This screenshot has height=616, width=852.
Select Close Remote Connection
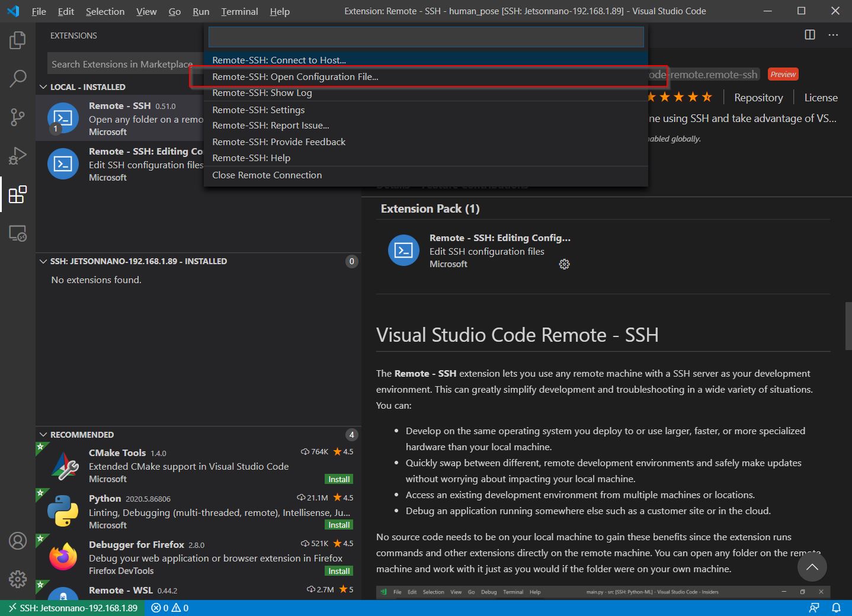(x=426, y=175)
